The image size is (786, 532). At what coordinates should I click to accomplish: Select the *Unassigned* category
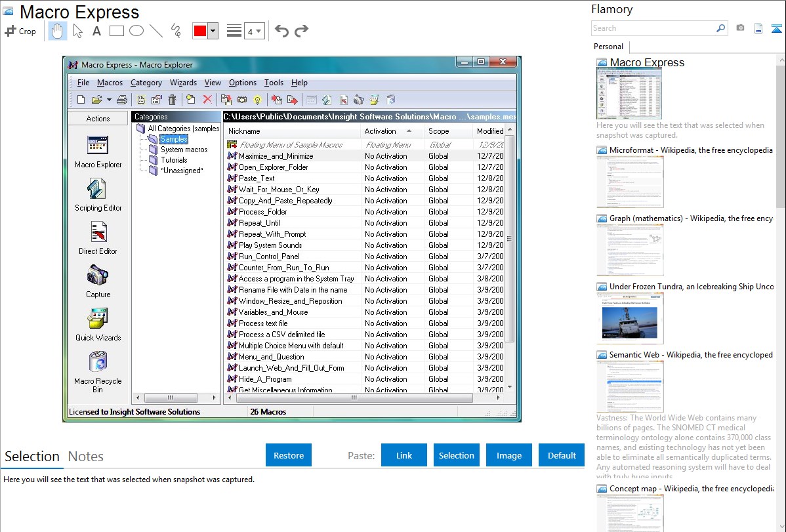(182, 171)
